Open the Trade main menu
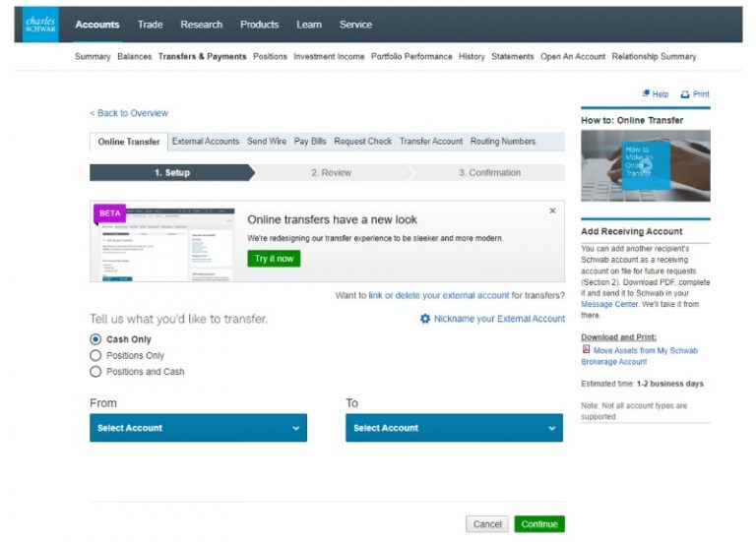756x542 pixels. point(150,25)
